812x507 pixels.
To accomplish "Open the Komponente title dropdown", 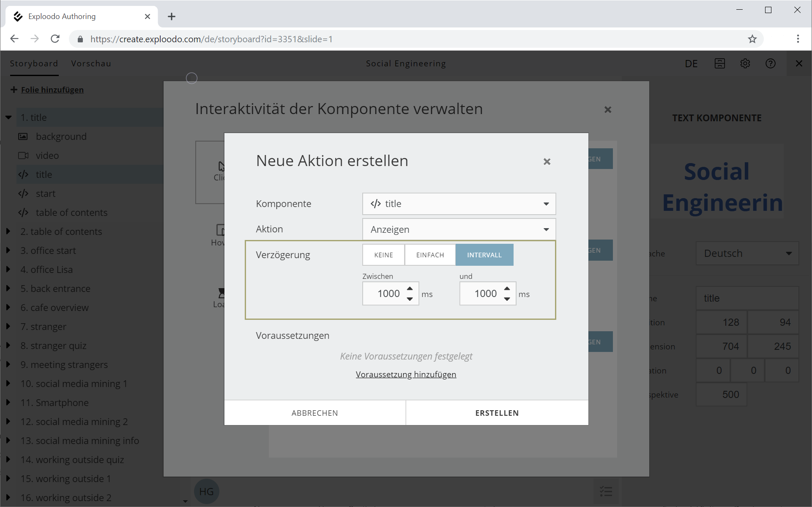I will tap(459, 204).
